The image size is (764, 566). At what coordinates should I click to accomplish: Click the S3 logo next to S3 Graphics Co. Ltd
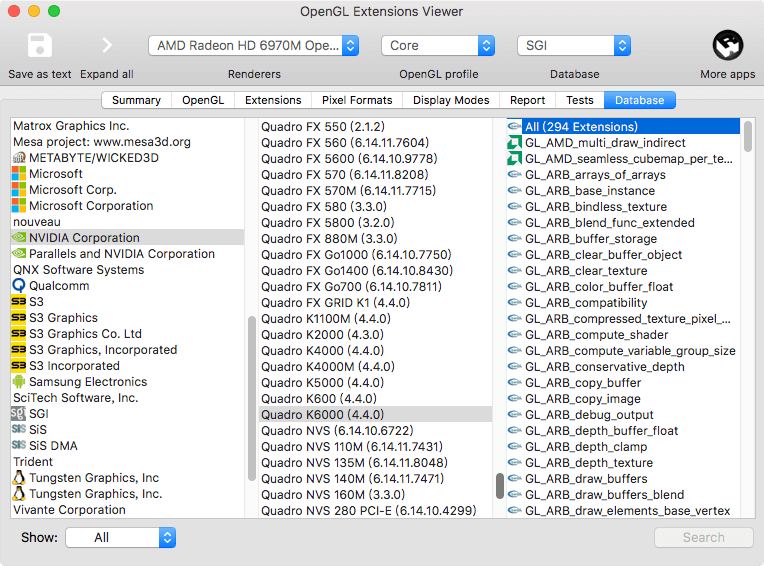19,334
